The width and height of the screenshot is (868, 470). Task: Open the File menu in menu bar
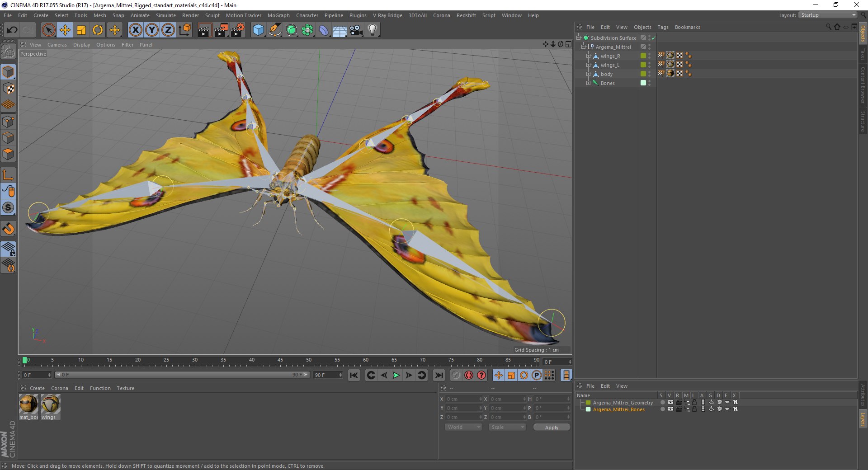tap(8, 15)
